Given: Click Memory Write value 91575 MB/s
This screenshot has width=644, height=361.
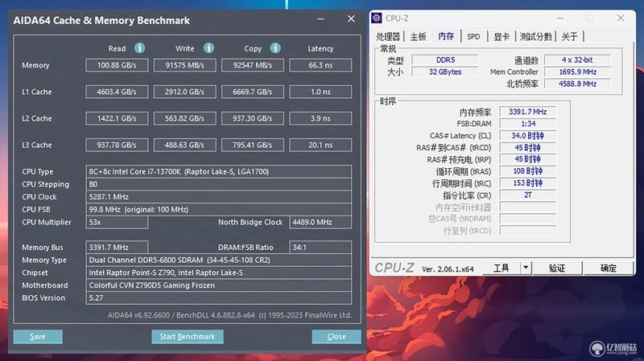Looking at the screenshot, I should pos(185,65).
